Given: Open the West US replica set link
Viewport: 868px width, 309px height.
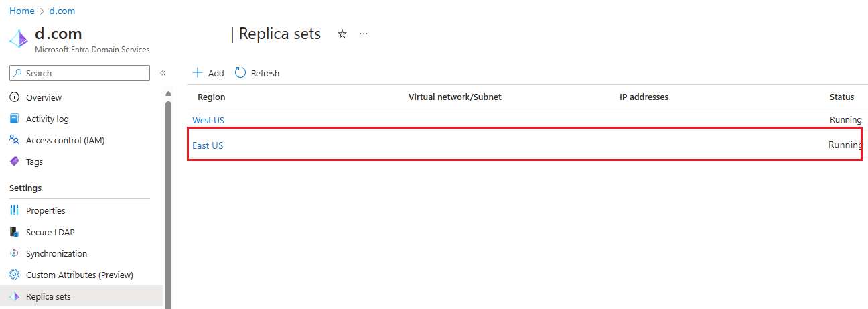Looking at the screenshot, I should (x=208, y=120).
